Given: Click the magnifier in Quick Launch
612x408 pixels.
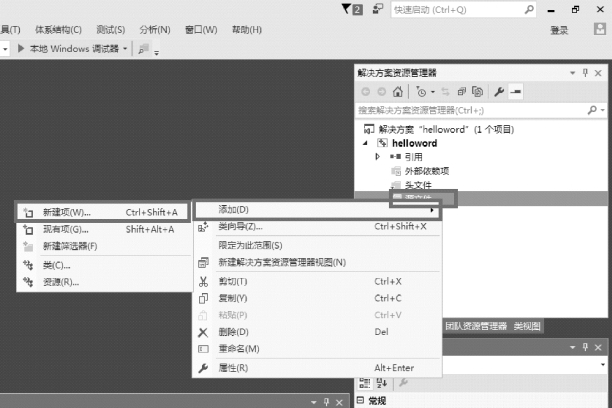Looking at the screenshot, I should click(529, 9).
